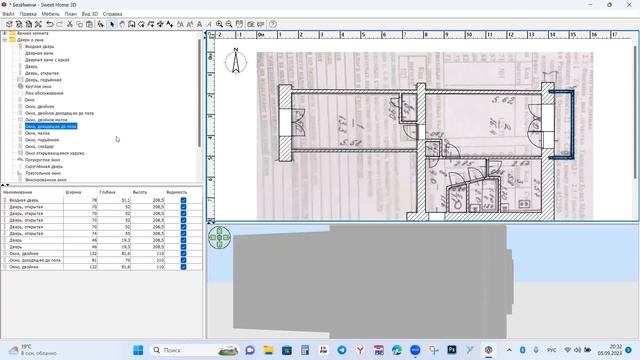Screen dimensions: 640x360
Task: Add the selected furniture to the home
Action: [101, 24]
